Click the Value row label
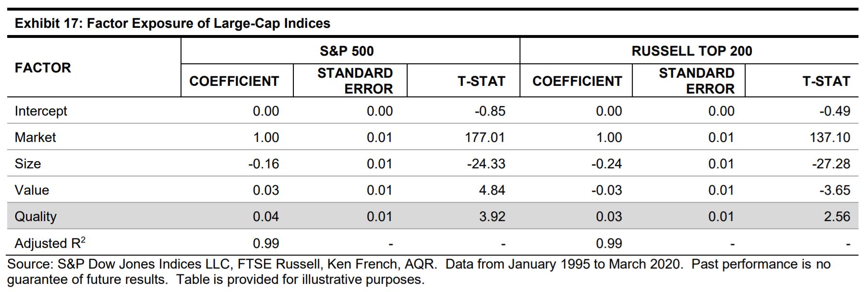Screen dimensions: 868x292 coord(32,190)
